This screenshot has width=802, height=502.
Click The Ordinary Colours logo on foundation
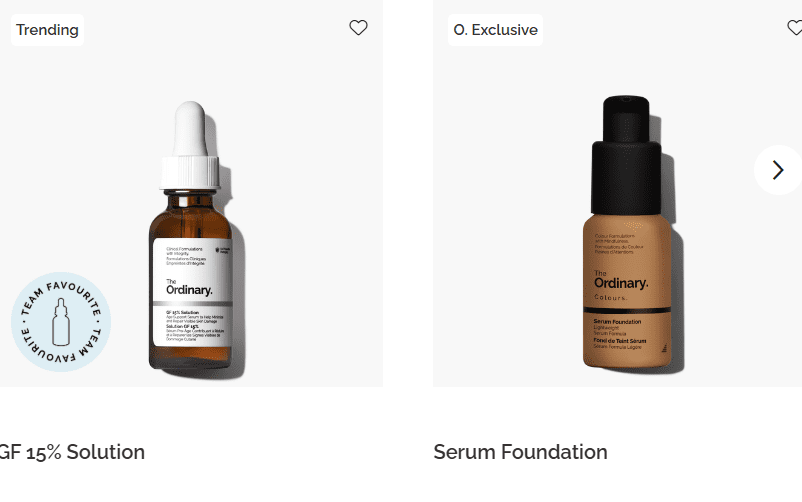coord(620,285)
